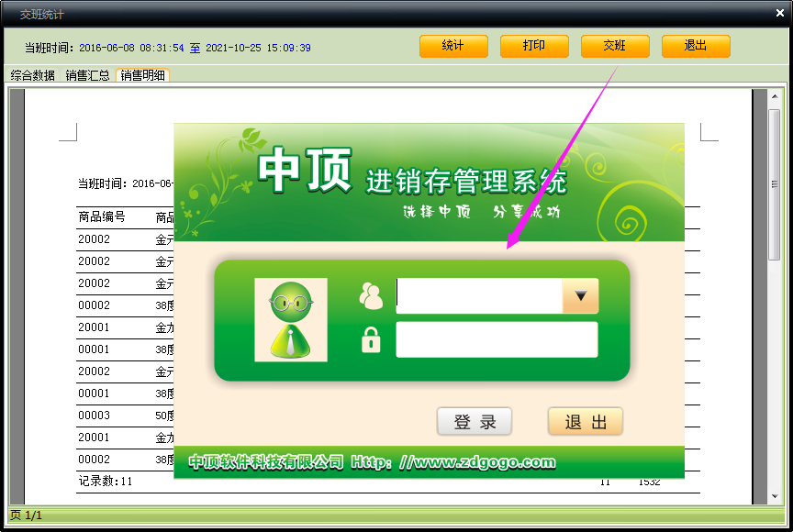This screenshot has width=793, height=532.
Task: Click the users icon beside the username field
Action: pyautogui.click(x=371, y=295)
